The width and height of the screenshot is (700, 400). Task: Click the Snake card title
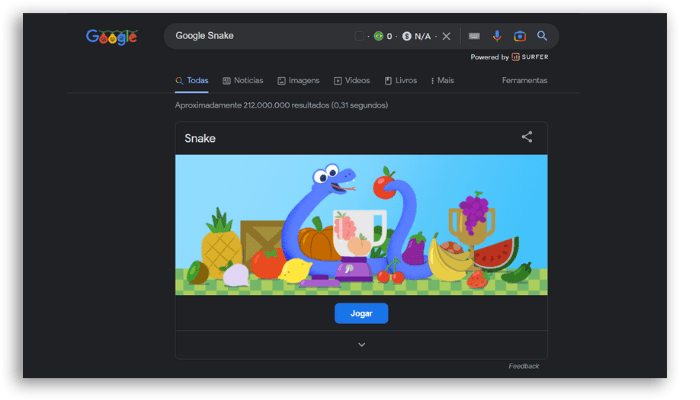[200, 138]
